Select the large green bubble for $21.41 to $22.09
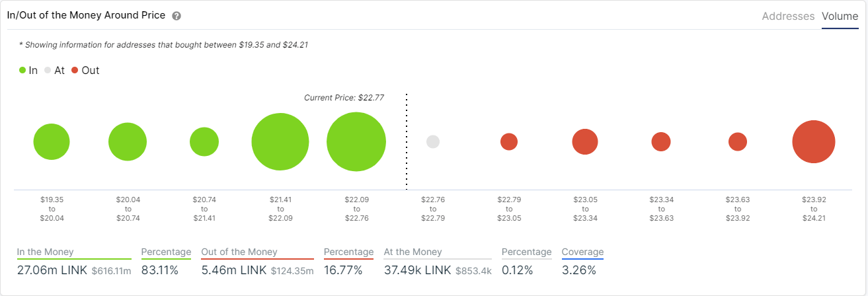Viewport: 868px width, 296px height. pos(280,142)
